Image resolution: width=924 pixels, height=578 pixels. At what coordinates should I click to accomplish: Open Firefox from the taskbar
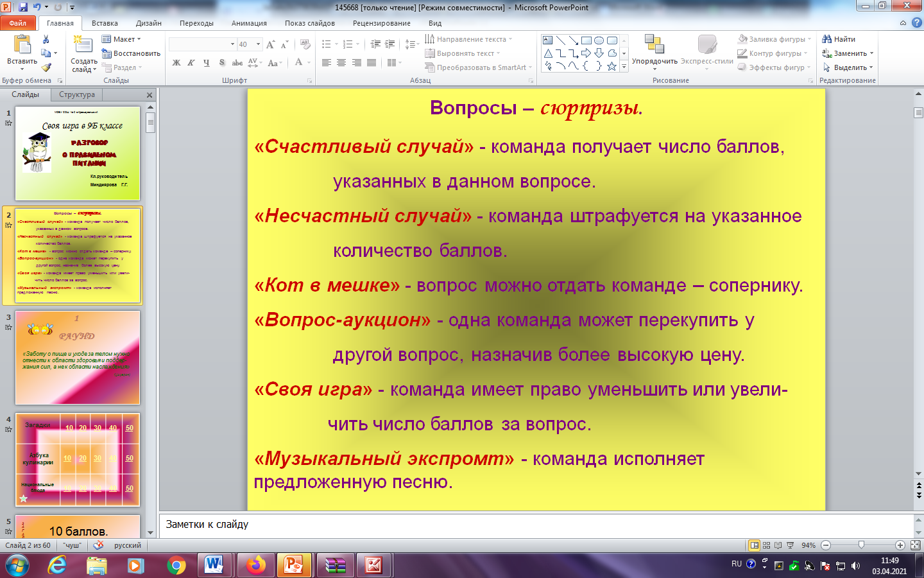[256, 565]
